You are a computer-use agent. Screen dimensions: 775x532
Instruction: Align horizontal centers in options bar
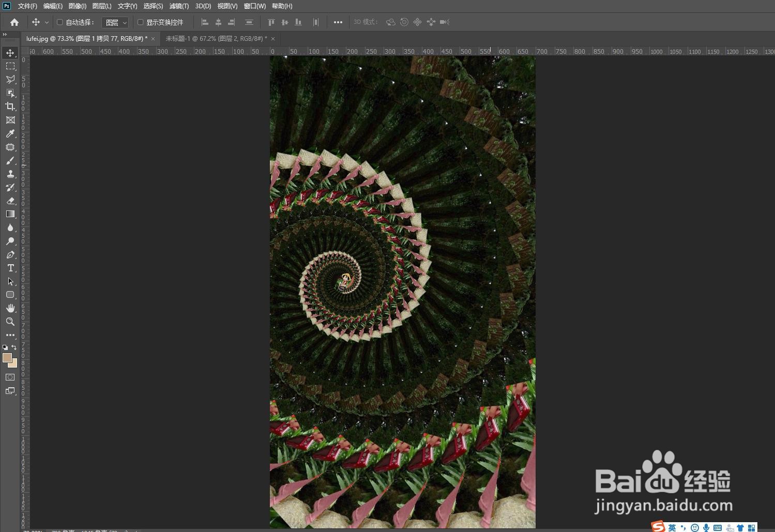218,22
